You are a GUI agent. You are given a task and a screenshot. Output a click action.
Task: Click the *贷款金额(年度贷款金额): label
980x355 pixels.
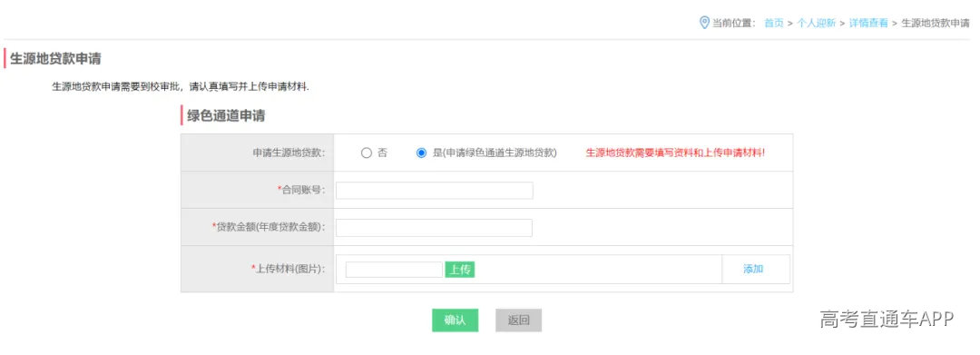tap(269, 228)
